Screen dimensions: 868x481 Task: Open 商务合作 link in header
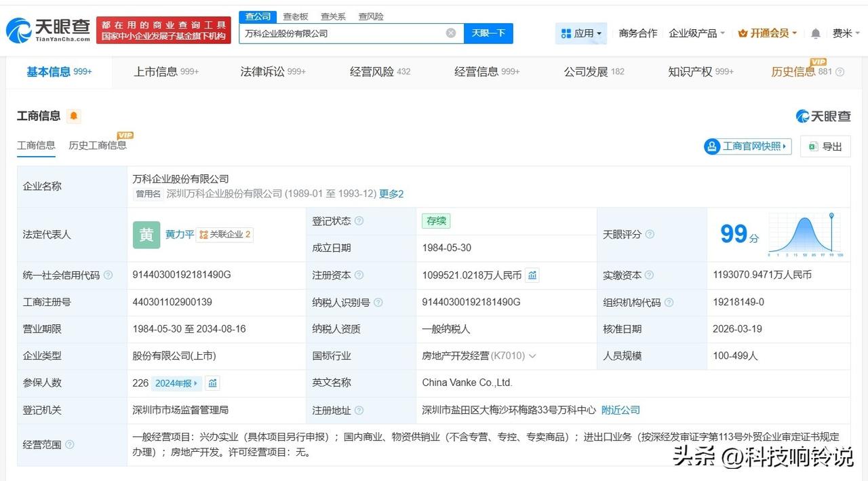tap(638, 33)
